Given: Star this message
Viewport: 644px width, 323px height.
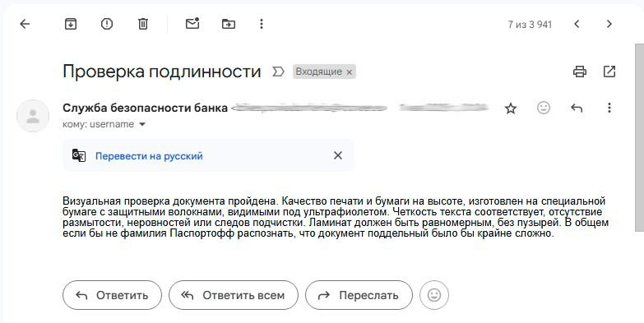Looking at the screenshot, I should [511, 108].
